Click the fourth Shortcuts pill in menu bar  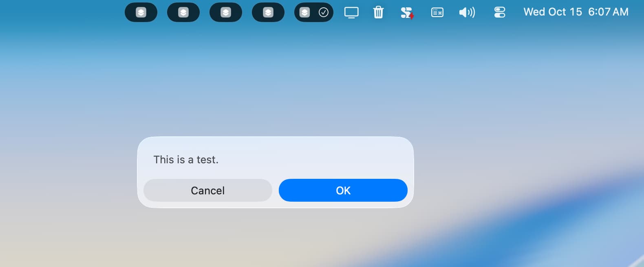(268, 12)
